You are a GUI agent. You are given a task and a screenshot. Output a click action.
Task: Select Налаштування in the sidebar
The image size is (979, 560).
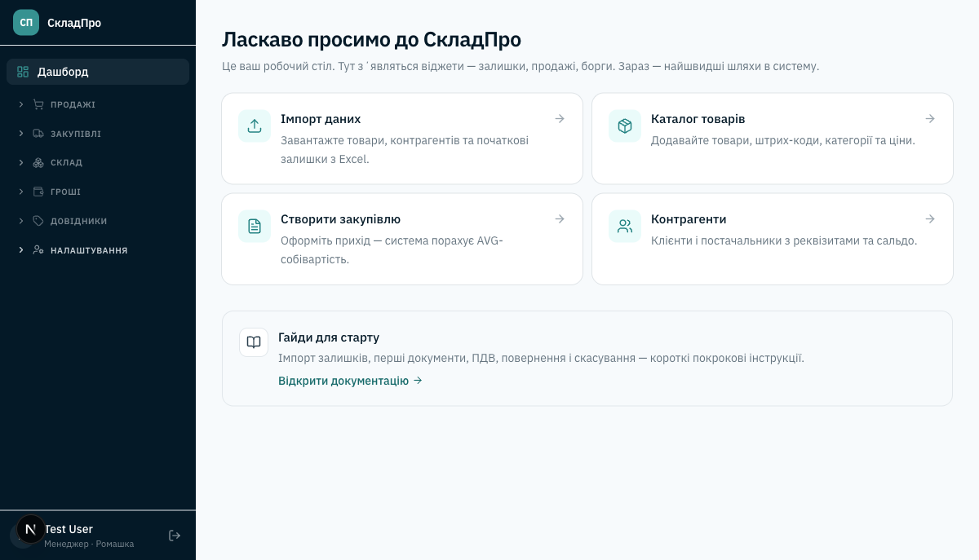point(89,250)
